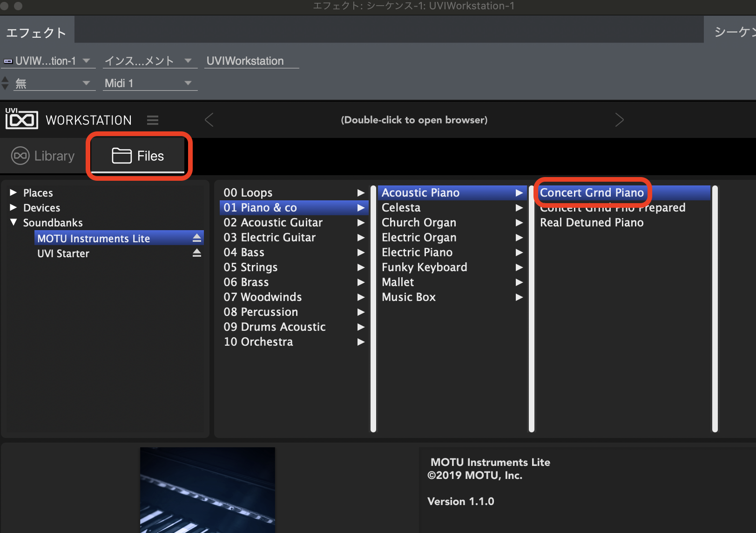Select the Concert Grnd Piano preset

(x=623, y=192)
